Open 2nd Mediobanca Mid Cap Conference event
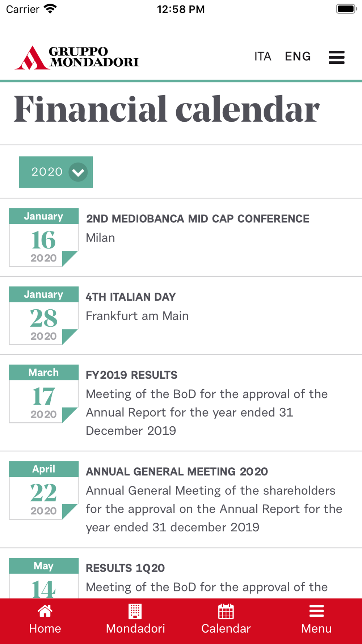362x644 pixels. click(198, 219)
